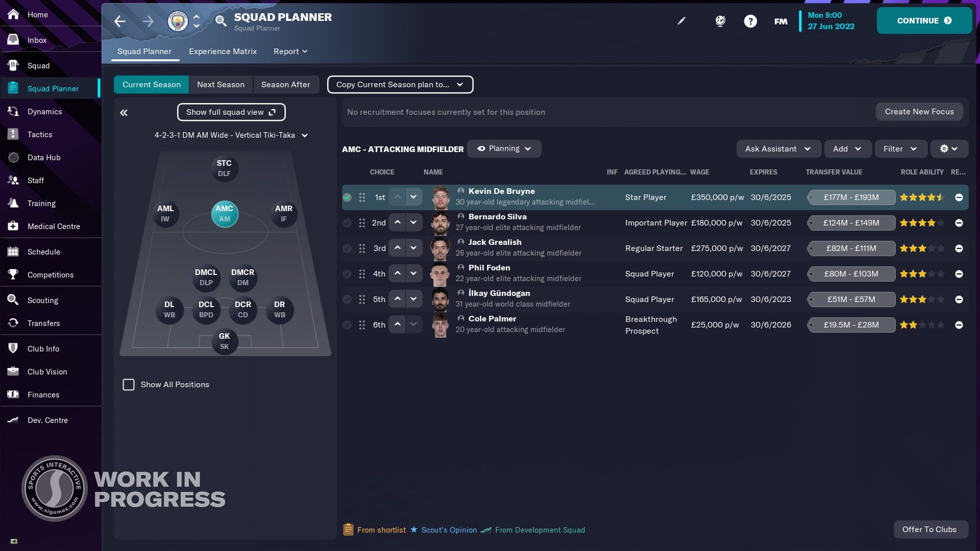This screenshot has width=980, height=551.
Task: Select the Next Season tab
Action: (221, 84)
